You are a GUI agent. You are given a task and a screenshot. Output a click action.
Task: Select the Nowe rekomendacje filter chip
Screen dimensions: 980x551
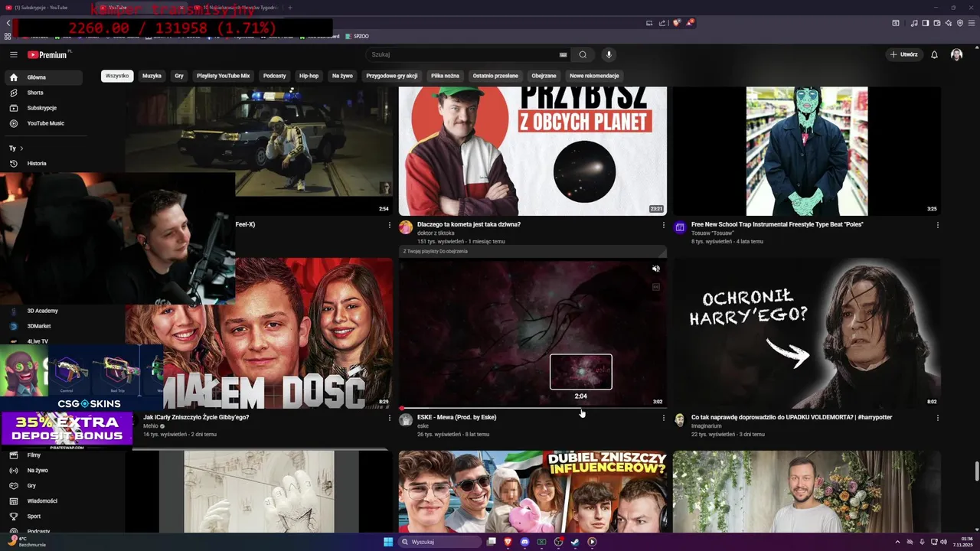tap(594, 76)
